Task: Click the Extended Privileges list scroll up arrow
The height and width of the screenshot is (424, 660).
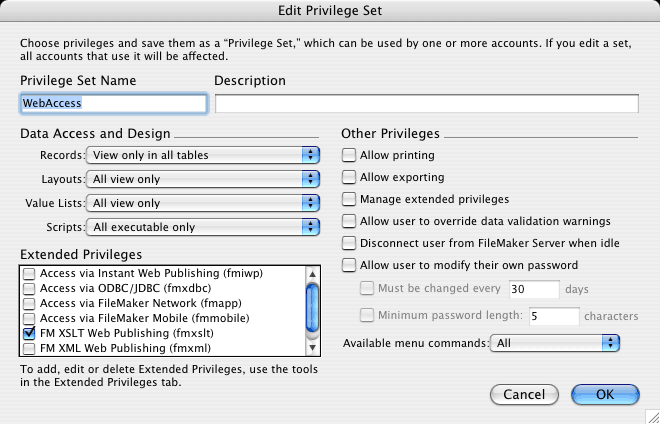Action: pyautogui.click(x=312, y=275)
